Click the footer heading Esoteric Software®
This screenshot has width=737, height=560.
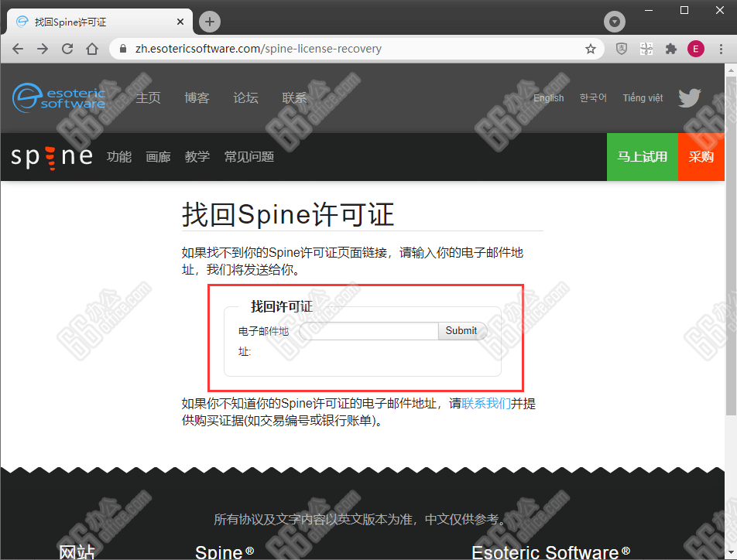(551, 552)
